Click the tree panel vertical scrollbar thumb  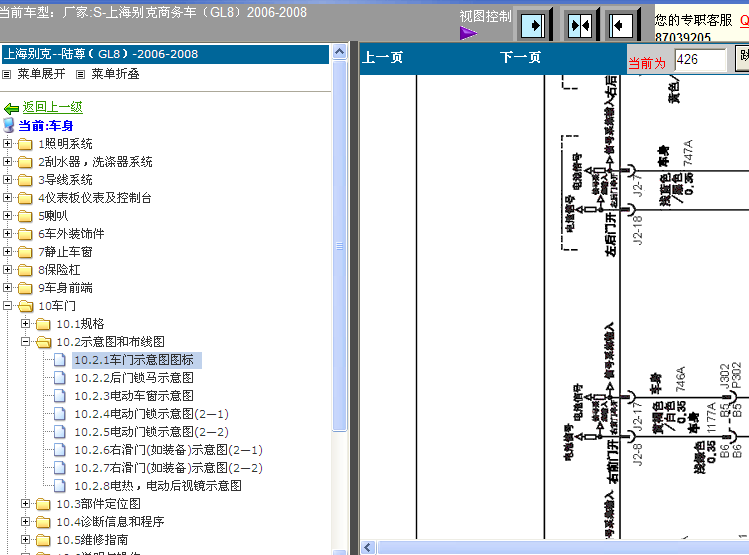[x=340, y=246]
